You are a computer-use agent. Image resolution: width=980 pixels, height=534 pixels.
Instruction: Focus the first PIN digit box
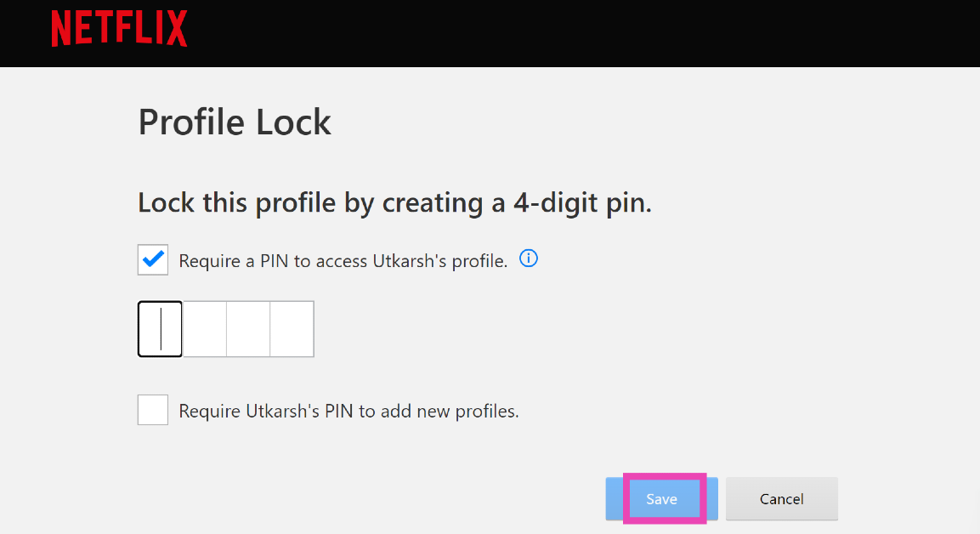161,329
